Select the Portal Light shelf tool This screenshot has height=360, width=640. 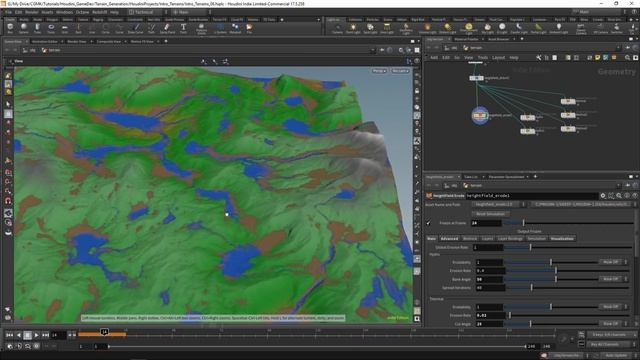pyautogui.click(x=538, y=28)
